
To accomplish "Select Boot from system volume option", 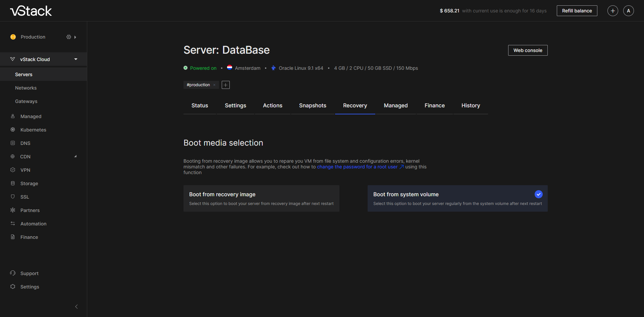I will [458, 198].
